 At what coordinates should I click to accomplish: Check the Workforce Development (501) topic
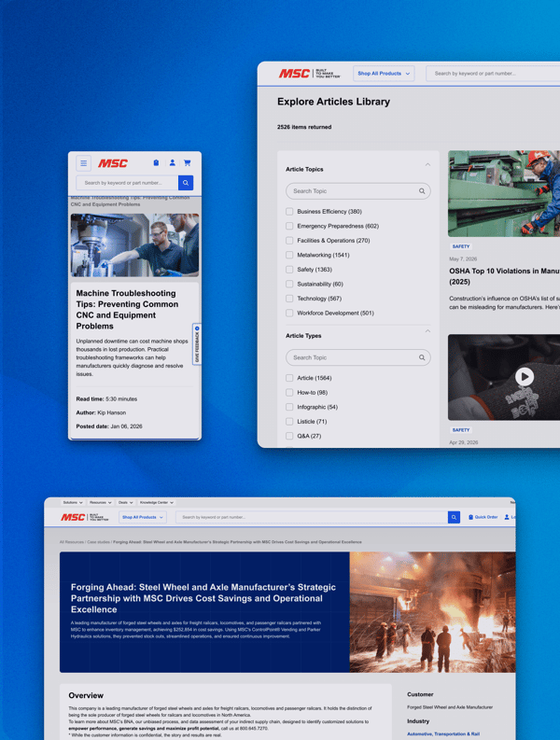[289, 313]
